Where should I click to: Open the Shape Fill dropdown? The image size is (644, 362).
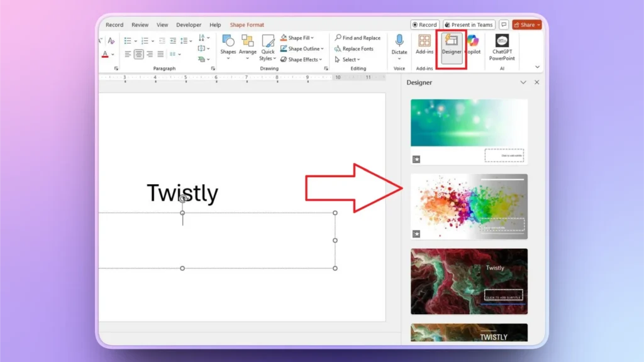[299, 37]
